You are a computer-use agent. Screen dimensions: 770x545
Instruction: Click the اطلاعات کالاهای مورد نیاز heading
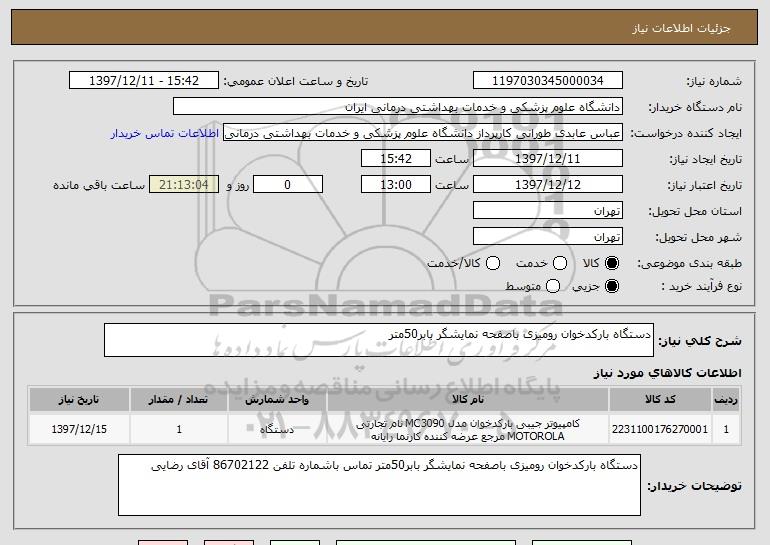pyautogui.click(x=667, y=373)
